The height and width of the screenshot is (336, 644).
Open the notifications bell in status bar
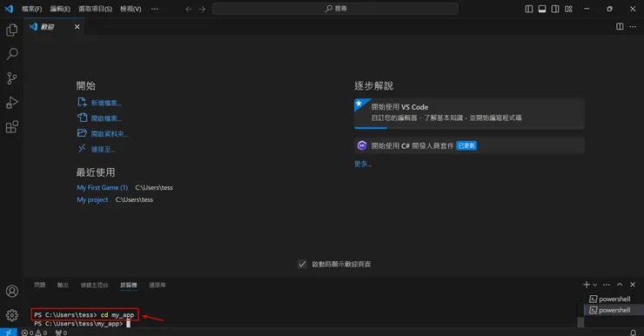(x=633, y=333)
